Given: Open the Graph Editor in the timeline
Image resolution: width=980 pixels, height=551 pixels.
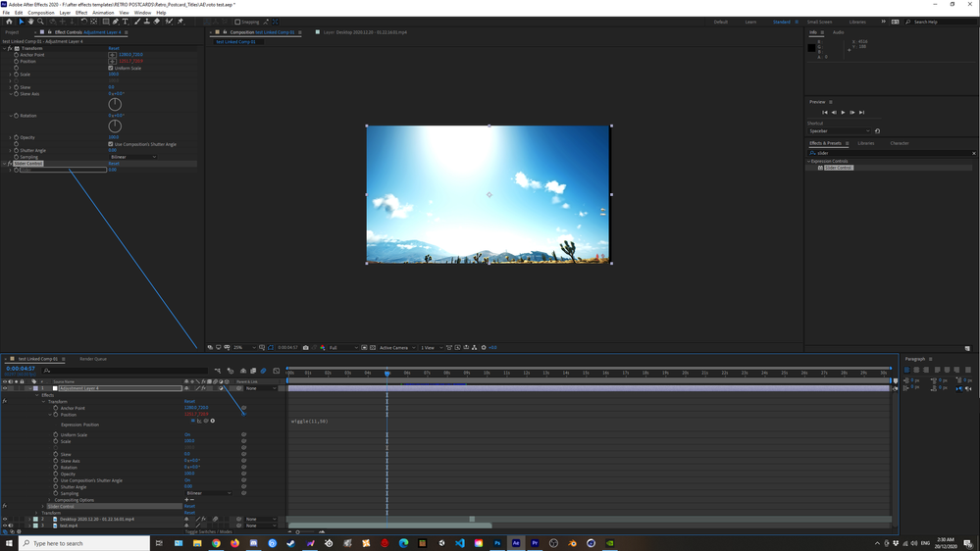Looking at the screenshot, I should (x=276, y=371).
